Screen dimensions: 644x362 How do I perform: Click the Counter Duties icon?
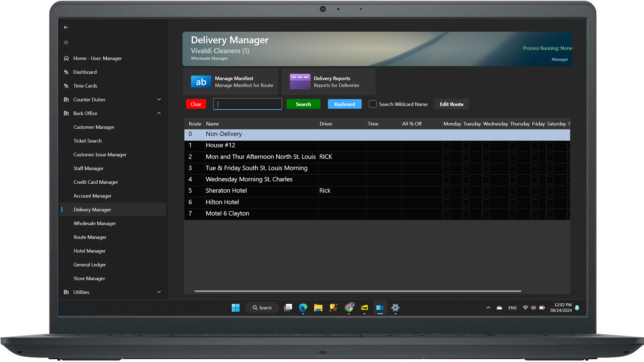coord(66,99)
